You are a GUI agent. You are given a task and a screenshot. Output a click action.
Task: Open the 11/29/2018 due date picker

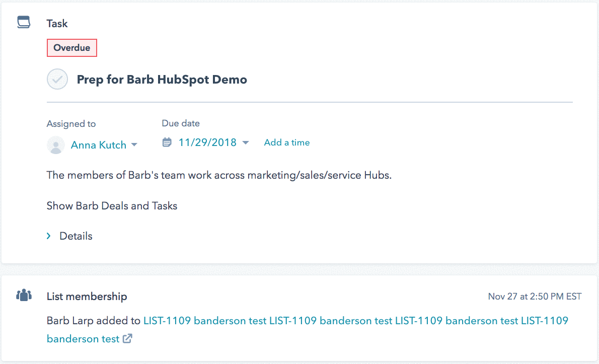tap(207, 142)
